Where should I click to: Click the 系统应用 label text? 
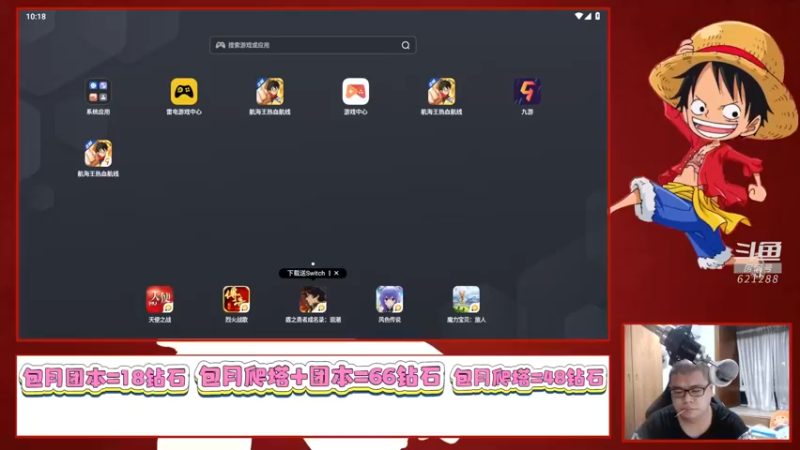click(x=98, y=112)
